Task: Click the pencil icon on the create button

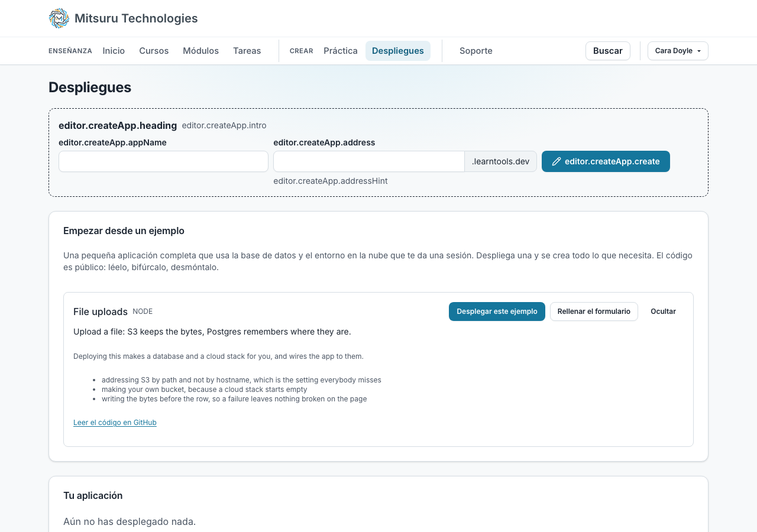Action: (x=557, y=161)
